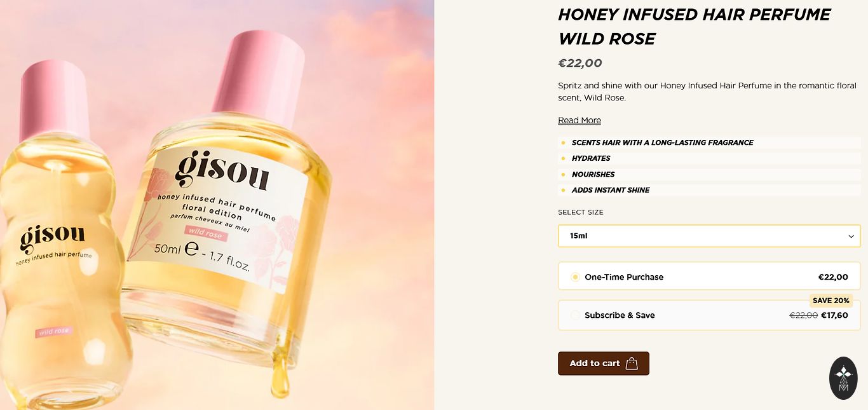Click the bullet beside Scents Hair feature
This screenshot has width=868, height=410.
pos(564,143)
